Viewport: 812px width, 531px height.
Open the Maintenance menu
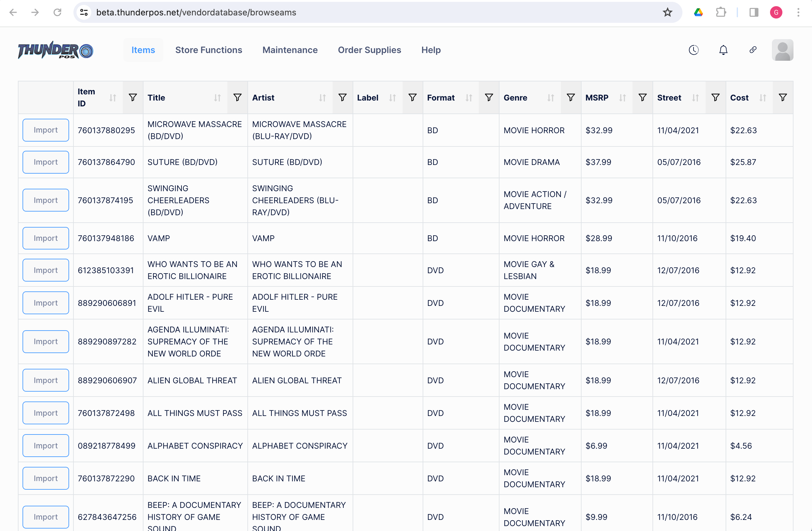(290, 50)
